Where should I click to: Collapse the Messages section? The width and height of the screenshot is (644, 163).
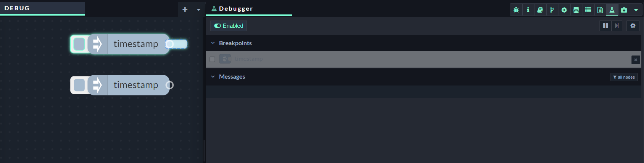click(213, 77)
